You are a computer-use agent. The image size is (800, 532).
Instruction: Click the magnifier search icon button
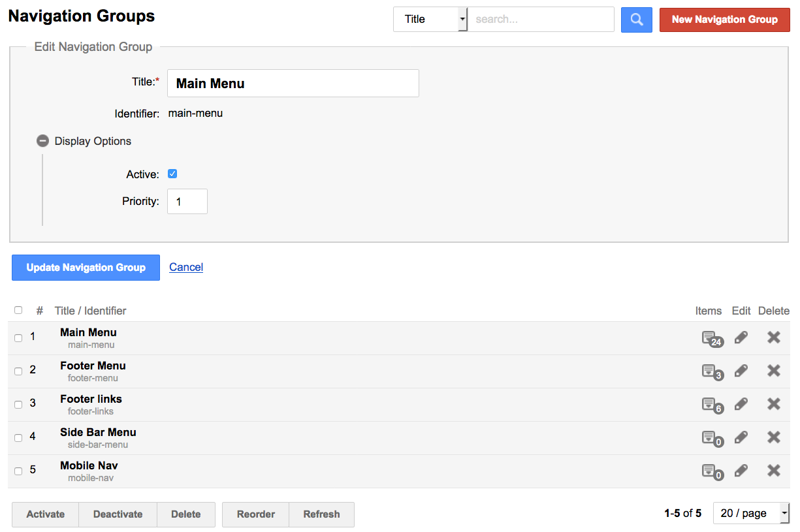636,20
